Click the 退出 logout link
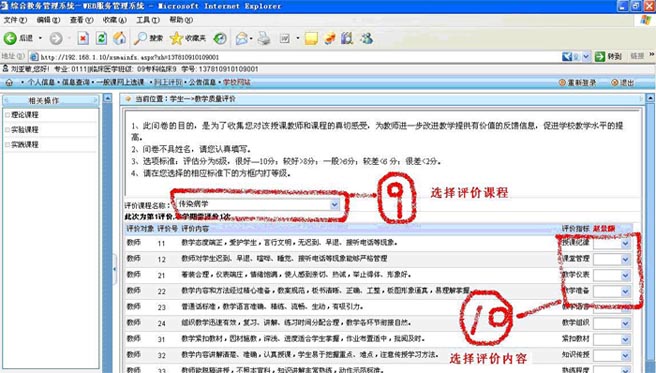Screen dimensions: 656x373 (x=623, y=82)
